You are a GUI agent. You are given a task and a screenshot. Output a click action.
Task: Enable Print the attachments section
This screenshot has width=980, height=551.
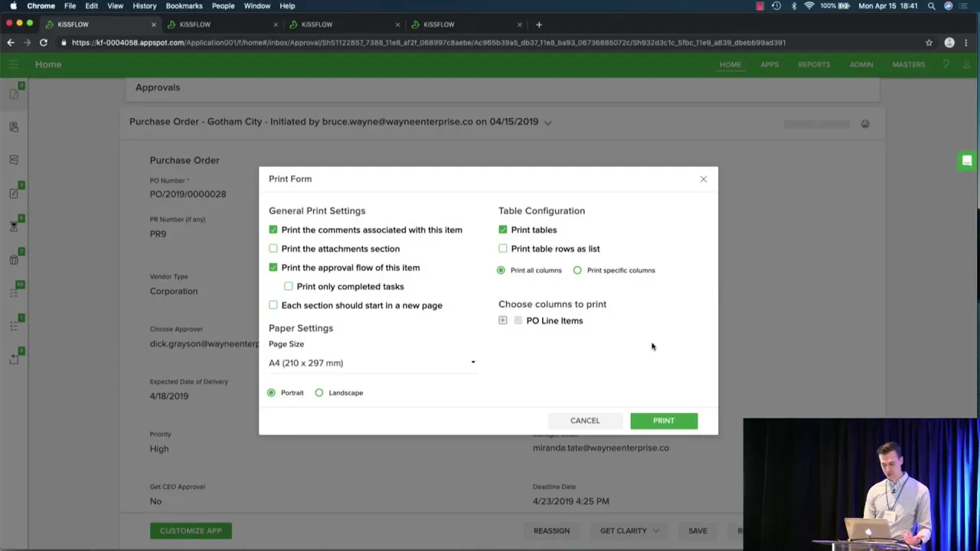[273, 249]
